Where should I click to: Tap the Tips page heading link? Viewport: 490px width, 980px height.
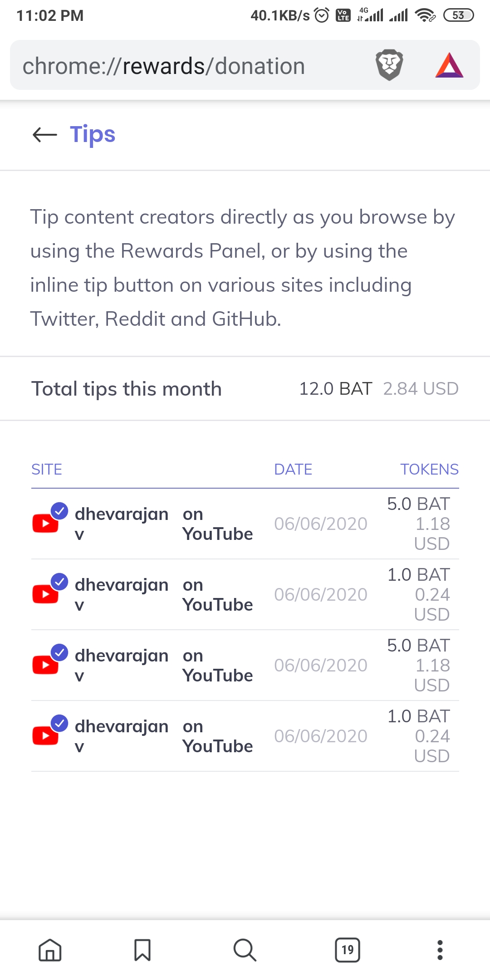93,135
